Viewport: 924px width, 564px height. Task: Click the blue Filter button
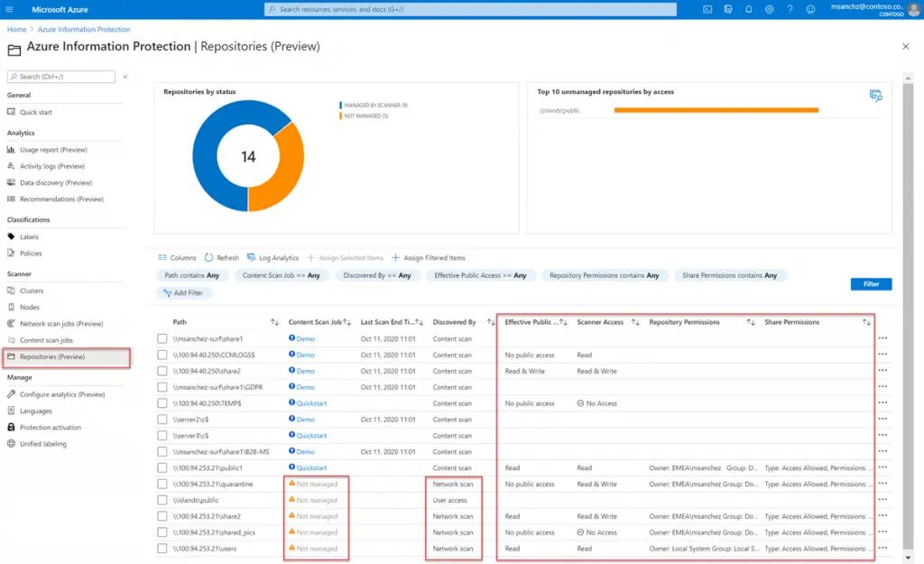(x=870, y=283)
